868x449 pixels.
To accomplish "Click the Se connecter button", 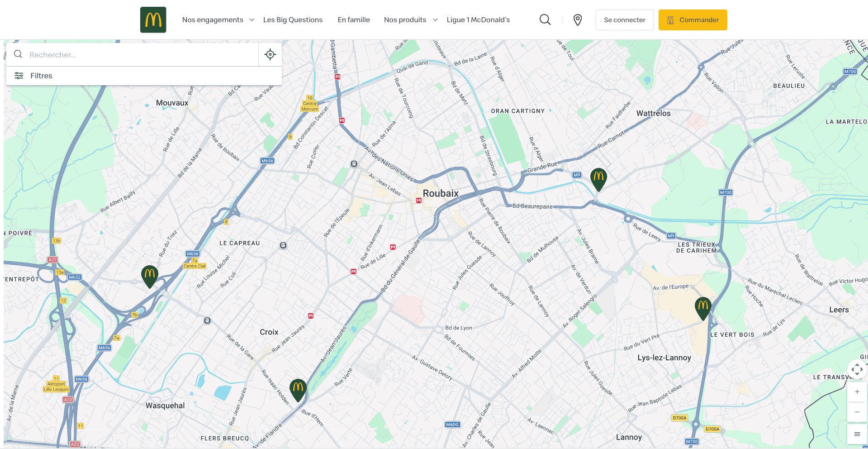I will 625,20.
